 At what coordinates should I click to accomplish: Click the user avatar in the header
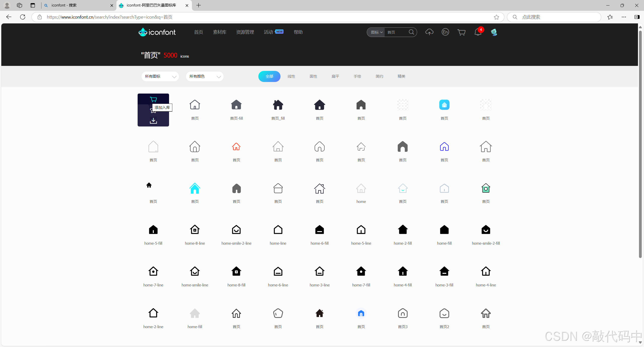click(x=494, y=32)
